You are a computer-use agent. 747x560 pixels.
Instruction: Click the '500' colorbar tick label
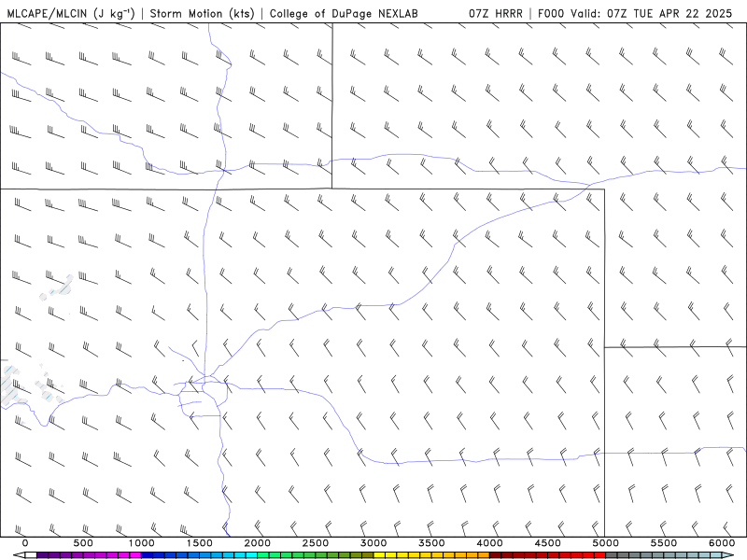click(x=83, y=543)
